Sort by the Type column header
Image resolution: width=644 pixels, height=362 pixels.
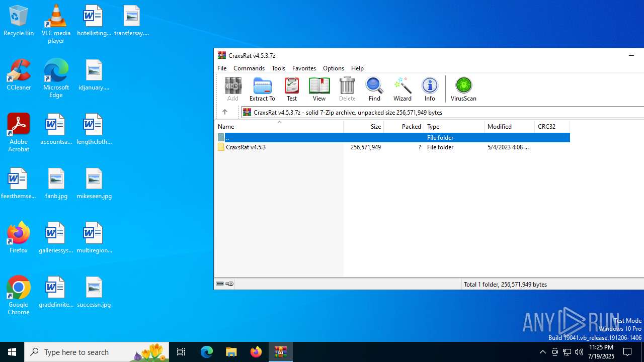pyautogui.click(x=454, y=127)
